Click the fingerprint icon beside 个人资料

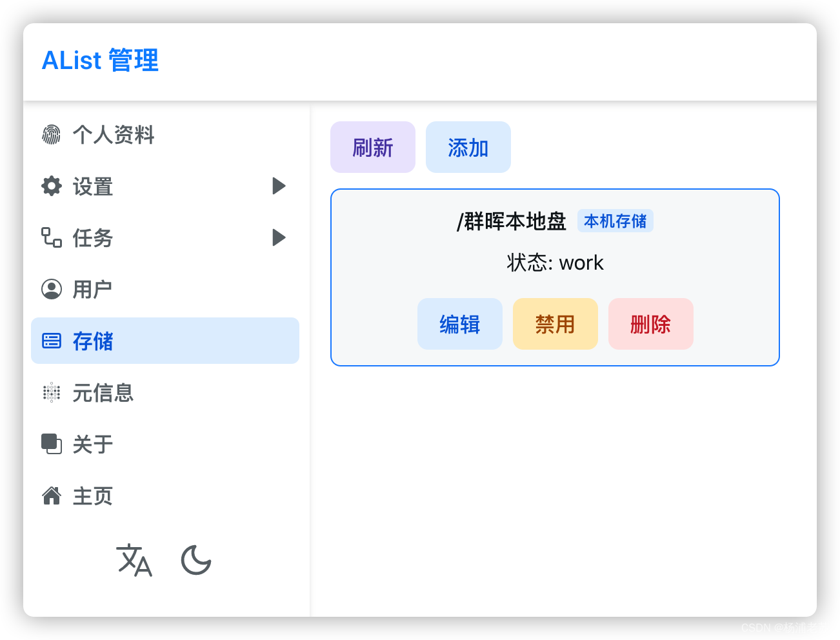coord(52,134)
